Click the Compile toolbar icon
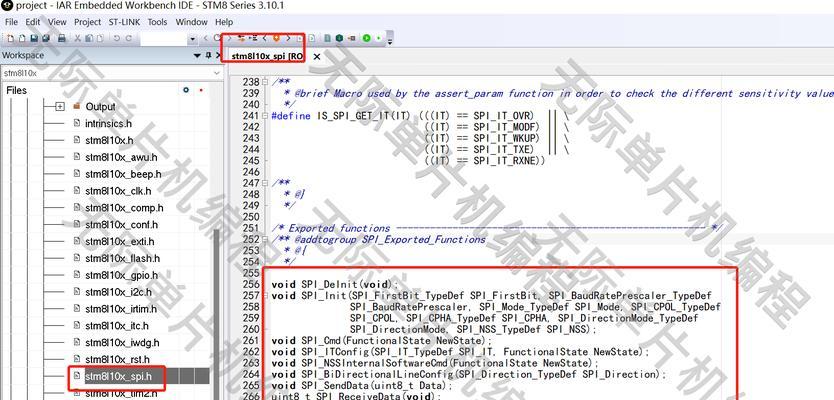This screenshot has height=400, width=834. pos(328,38)
